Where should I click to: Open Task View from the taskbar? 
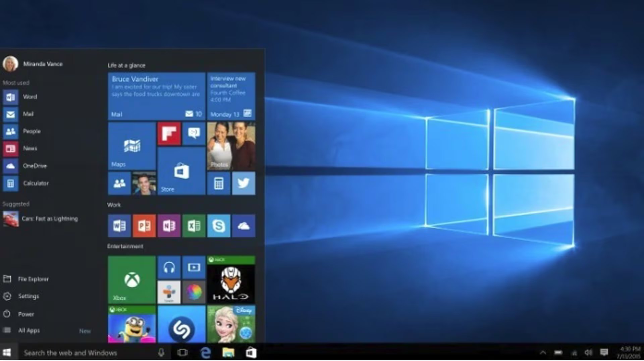[183, 353]
